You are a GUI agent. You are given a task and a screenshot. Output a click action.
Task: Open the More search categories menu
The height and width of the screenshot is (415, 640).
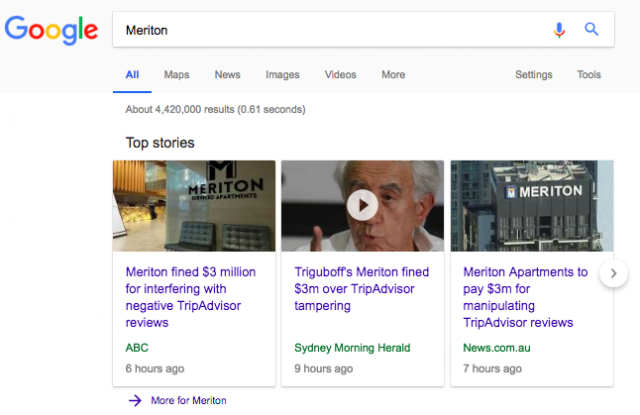393,75
